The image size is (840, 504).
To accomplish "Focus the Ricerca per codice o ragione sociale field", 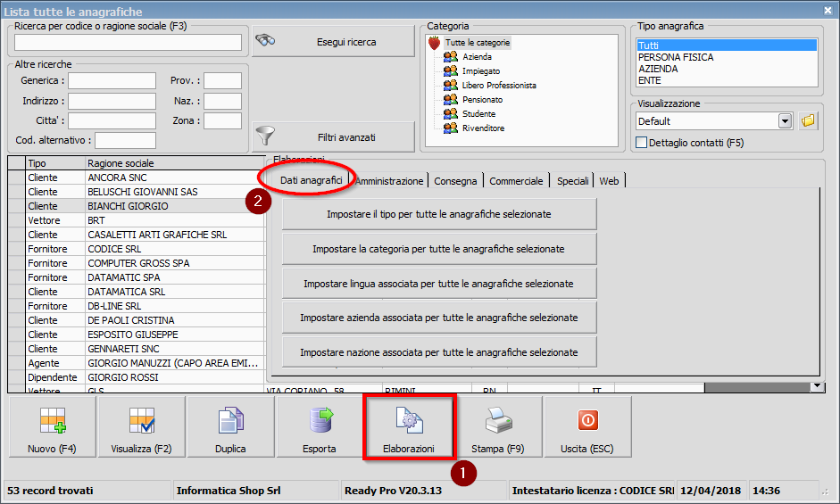I will point(128,42).
